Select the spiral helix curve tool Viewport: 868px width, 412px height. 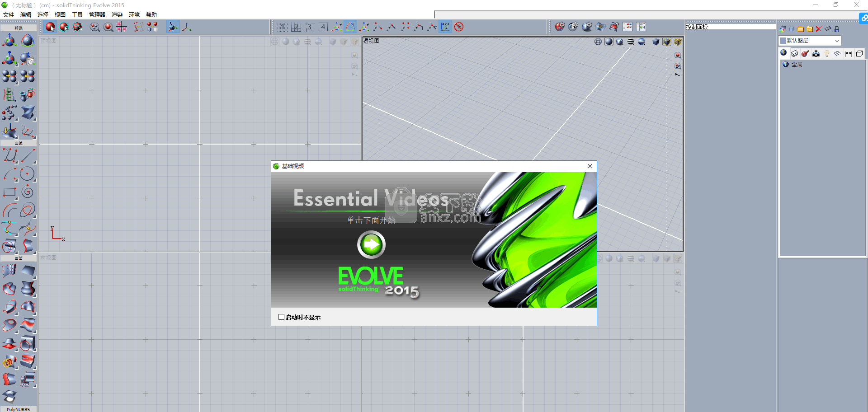(x=28, y=192)
